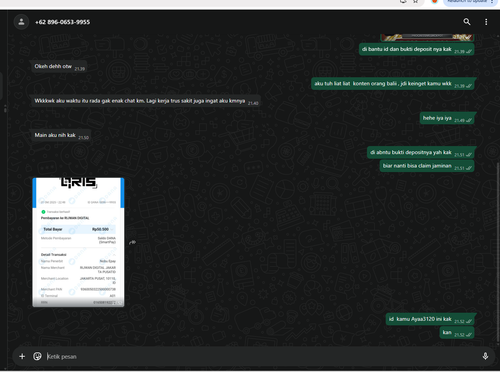500x372 pixels.
Task: Open the attach plus icon
Action: click(22, 356)
